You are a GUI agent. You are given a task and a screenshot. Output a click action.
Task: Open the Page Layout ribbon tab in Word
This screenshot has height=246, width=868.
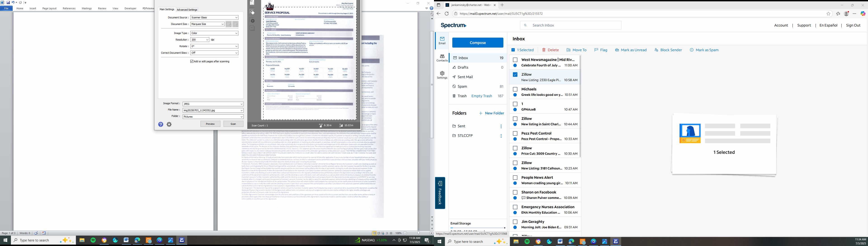[50, 8]
